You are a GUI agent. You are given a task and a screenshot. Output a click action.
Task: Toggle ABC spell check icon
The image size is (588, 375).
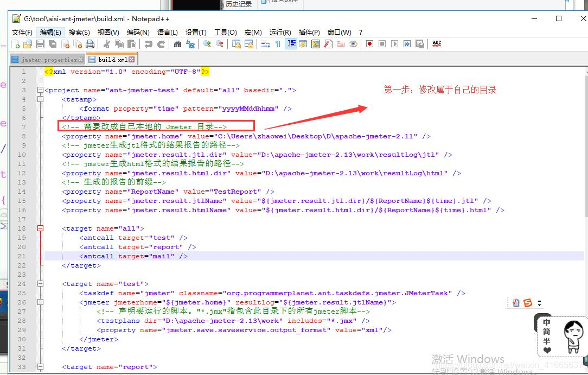point(437,44)
